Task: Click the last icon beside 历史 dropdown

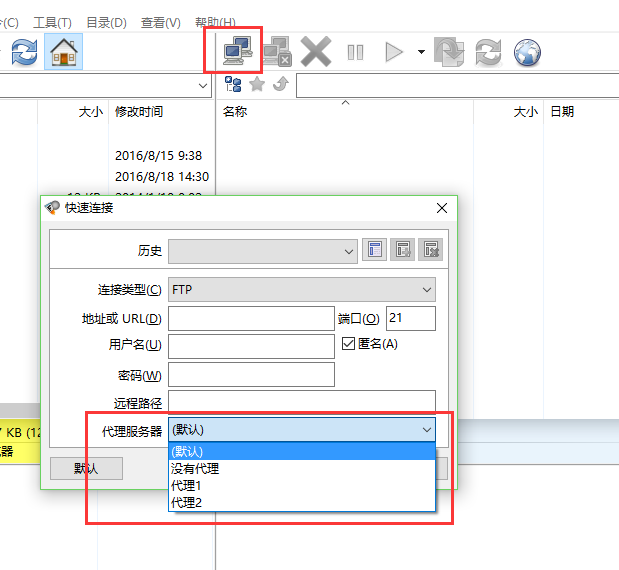Action: tap(429, 250)
